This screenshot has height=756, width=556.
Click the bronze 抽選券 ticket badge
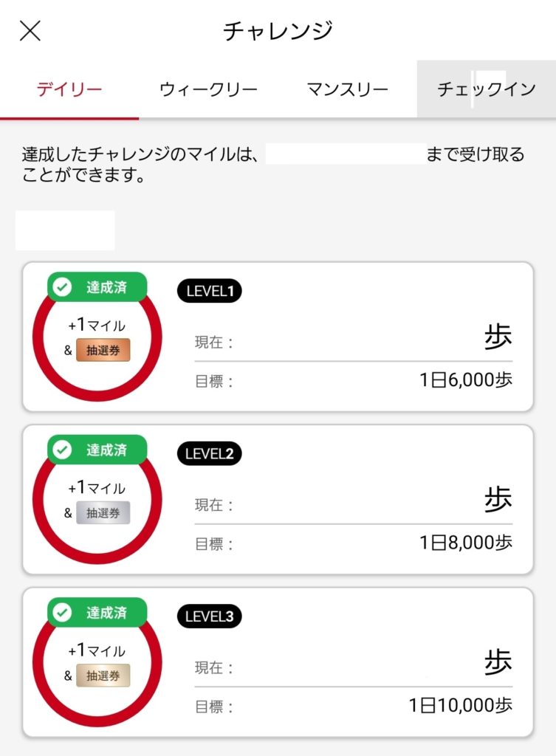click(103, 351)
